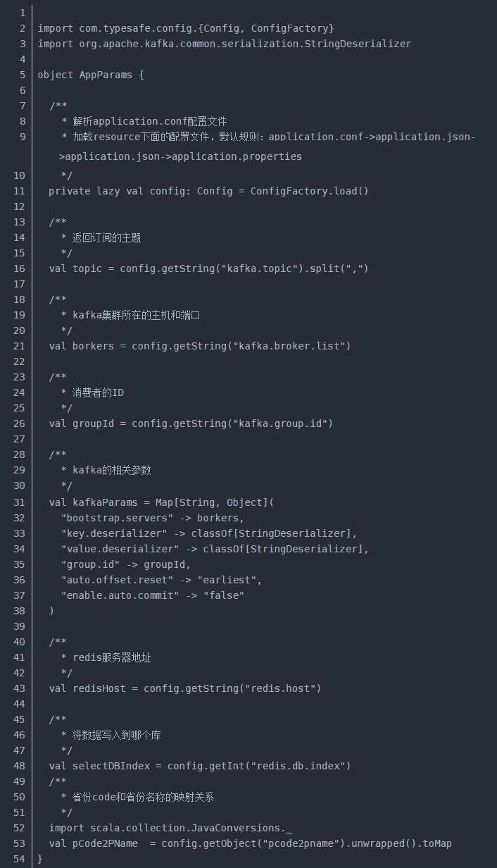Click line number 31 in the gutter
The image size is (497, 868).
(x=19, y=502)
